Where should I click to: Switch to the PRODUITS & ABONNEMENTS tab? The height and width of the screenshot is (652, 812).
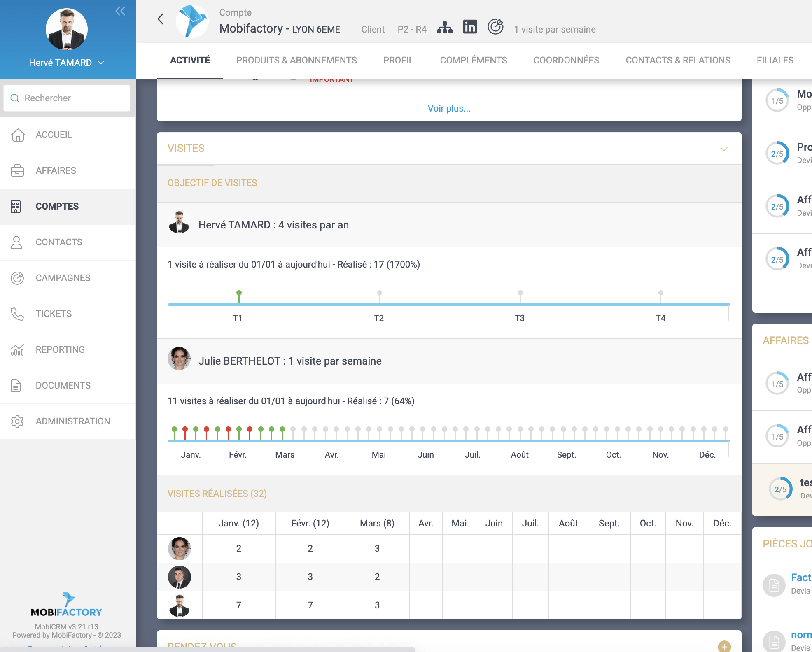(296, 60)
